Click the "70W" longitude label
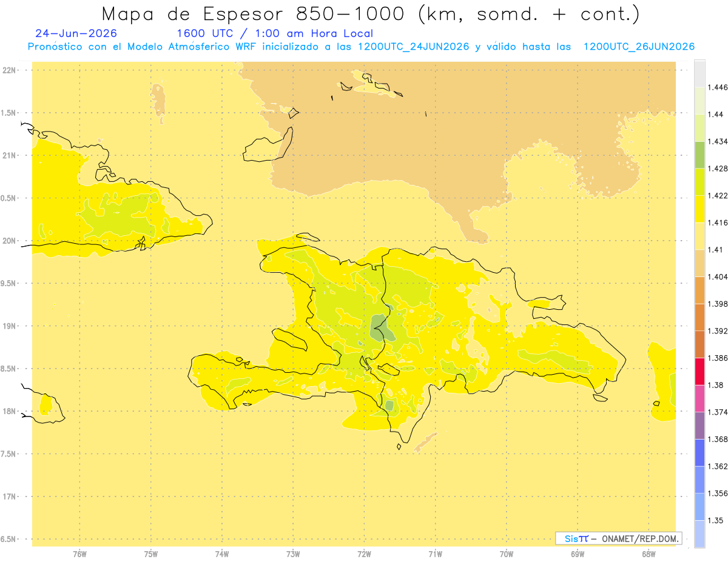 click(x=507, y=554)
